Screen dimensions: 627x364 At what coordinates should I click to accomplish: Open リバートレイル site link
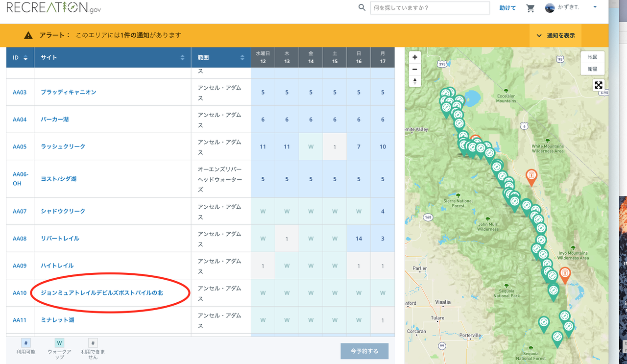click(x=60, y=239)
